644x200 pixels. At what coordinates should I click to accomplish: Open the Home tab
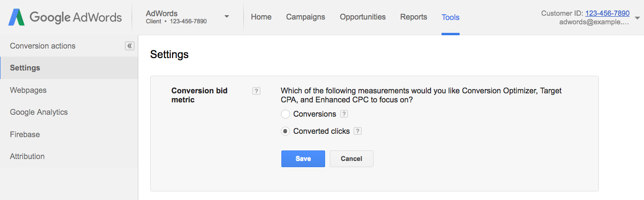pyautogui.click(x=261, y=17)
